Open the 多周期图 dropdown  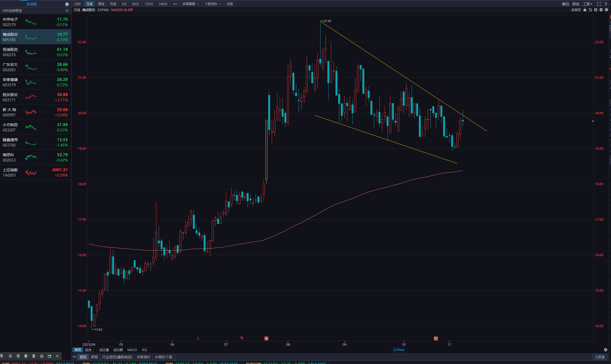[x=190, y=4]
